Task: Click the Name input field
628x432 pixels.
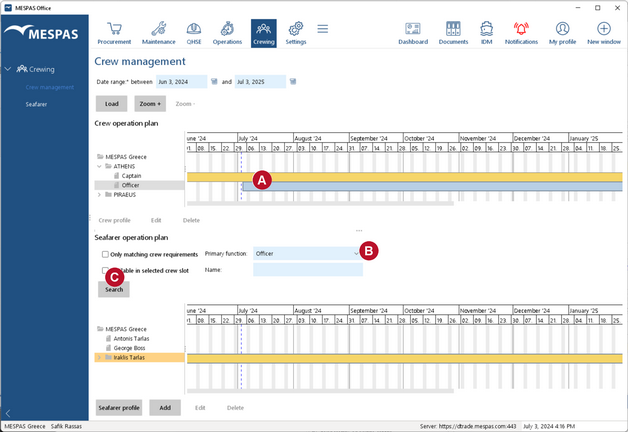Action: click(308, 270)
